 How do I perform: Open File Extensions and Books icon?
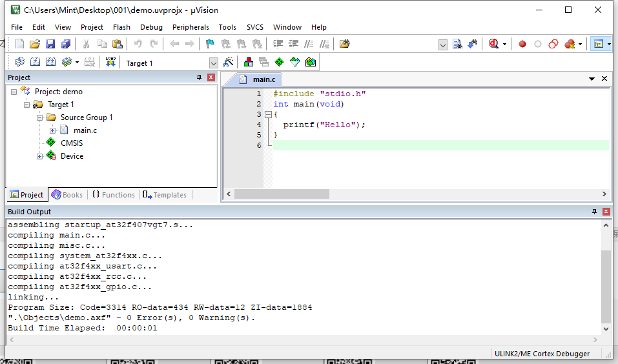point(249,62)
